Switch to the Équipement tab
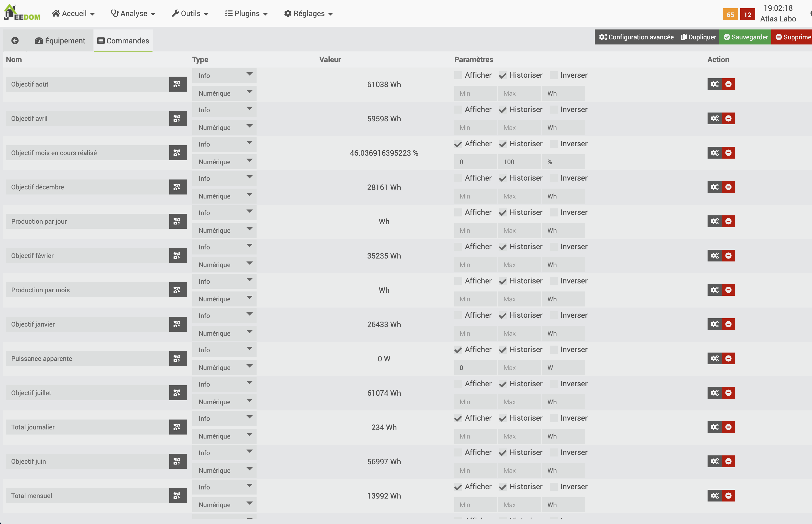The image size is (812, 524). (60, 41)
